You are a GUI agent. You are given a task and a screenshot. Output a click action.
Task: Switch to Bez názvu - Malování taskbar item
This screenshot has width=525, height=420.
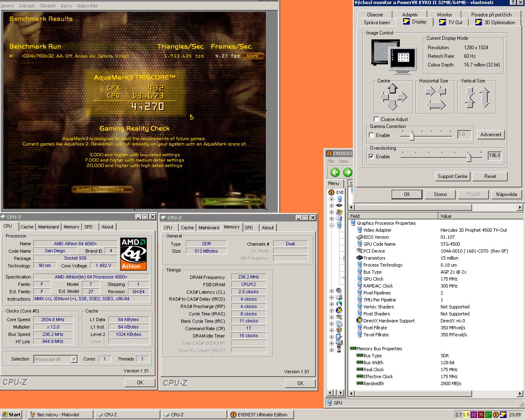click(x=60, y=415)
